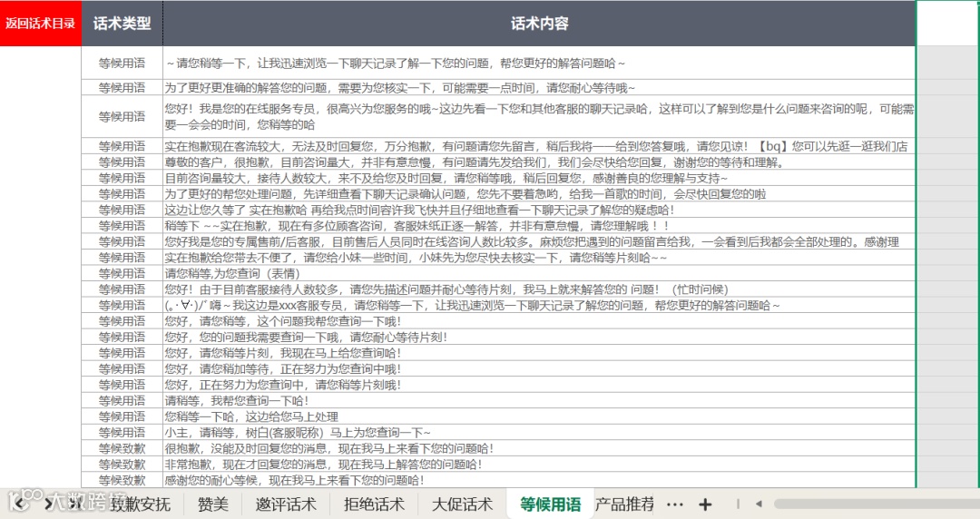Select cell 您好，请您稍等，这个问题我帮您查询一下哦!
The image size is (980, 519).
click(539, 321)
